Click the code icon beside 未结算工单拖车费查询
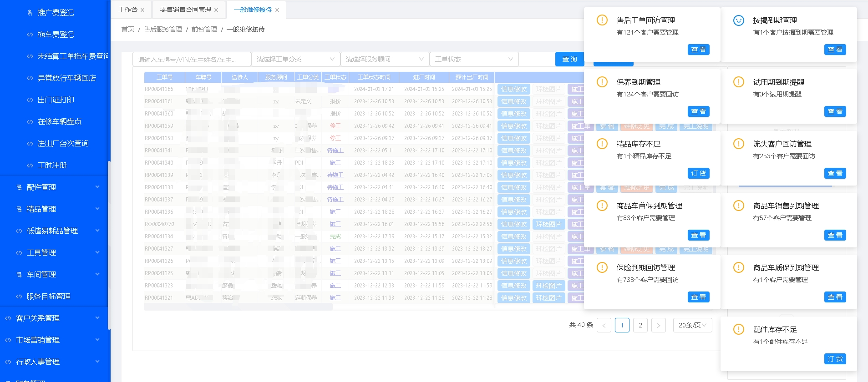Viewport: 868px width, 382px height. 30,56
